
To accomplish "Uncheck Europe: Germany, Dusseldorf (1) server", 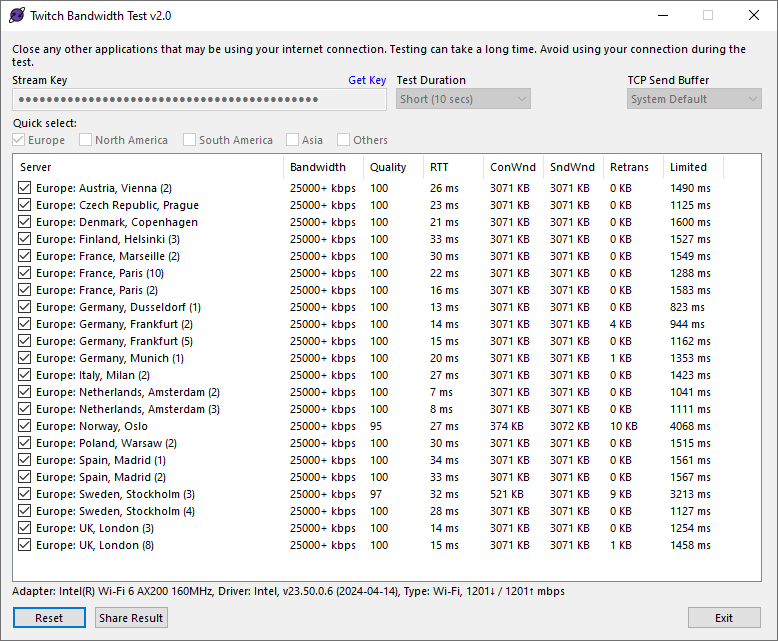I will (x=24, y=307).
